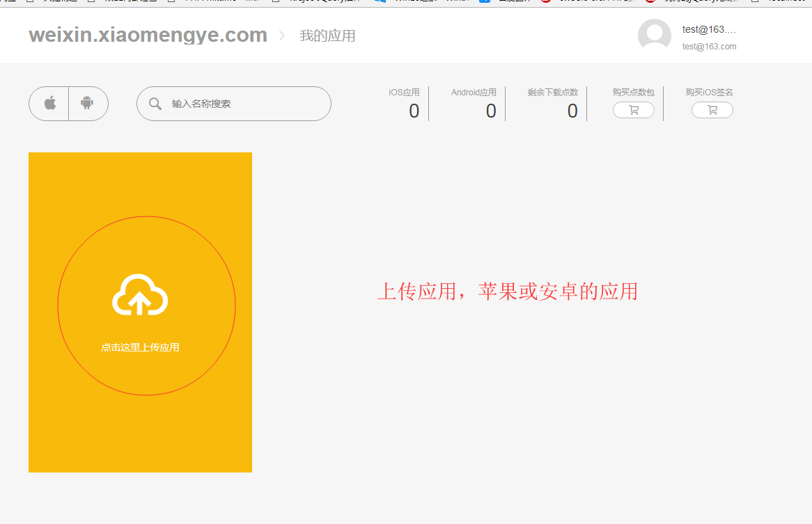812x524 pixels.
Task: Click the breadcrumb chevron separator
Action: 282,35
